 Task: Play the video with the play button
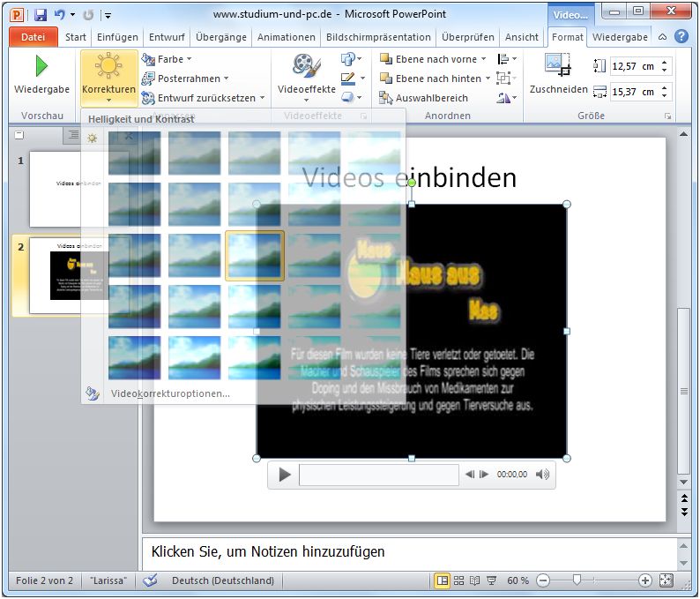285,475
